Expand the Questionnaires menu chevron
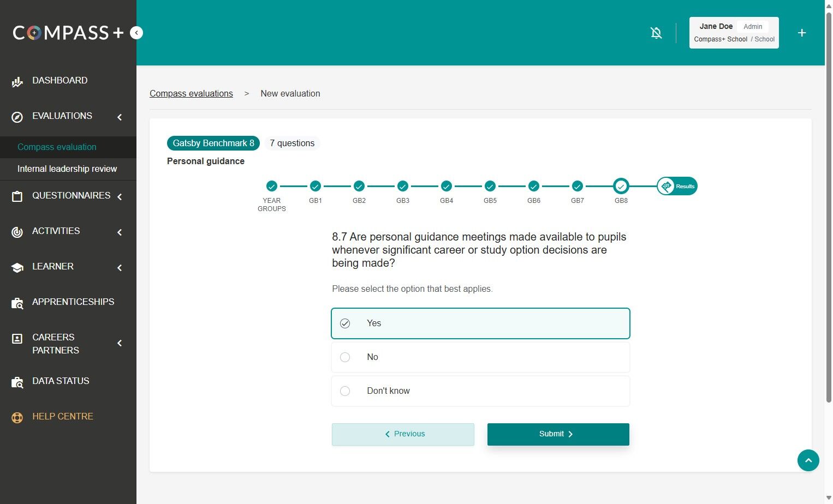 pyautogui.click(x=120, y=196)
